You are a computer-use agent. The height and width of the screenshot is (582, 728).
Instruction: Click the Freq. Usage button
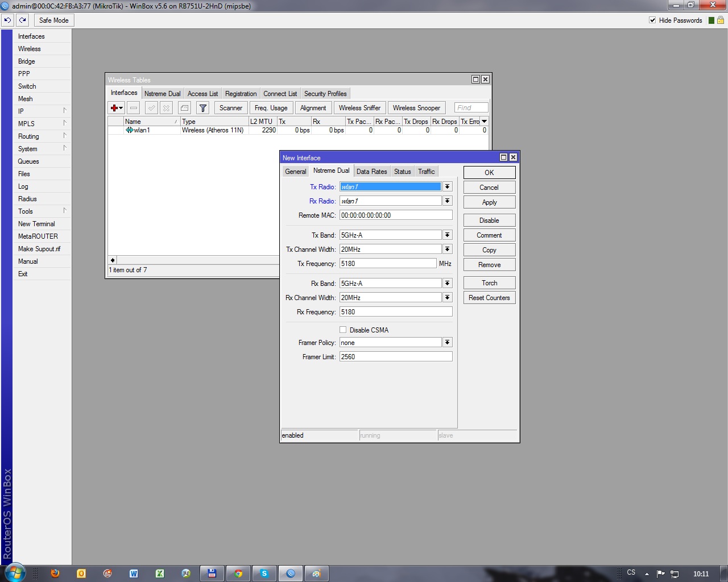[271, 108]
